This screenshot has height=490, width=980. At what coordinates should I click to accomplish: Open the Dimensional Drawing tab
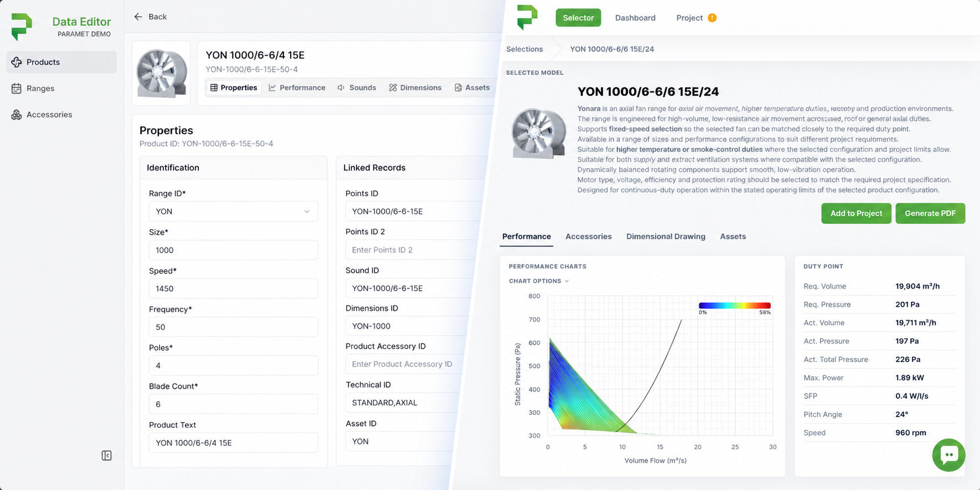666,236
